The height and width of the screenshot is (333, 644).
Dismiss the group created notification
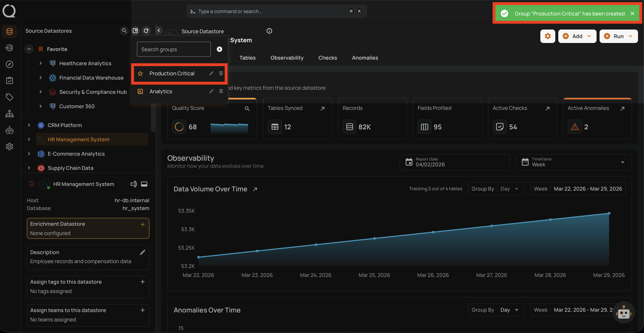point(632,13)
